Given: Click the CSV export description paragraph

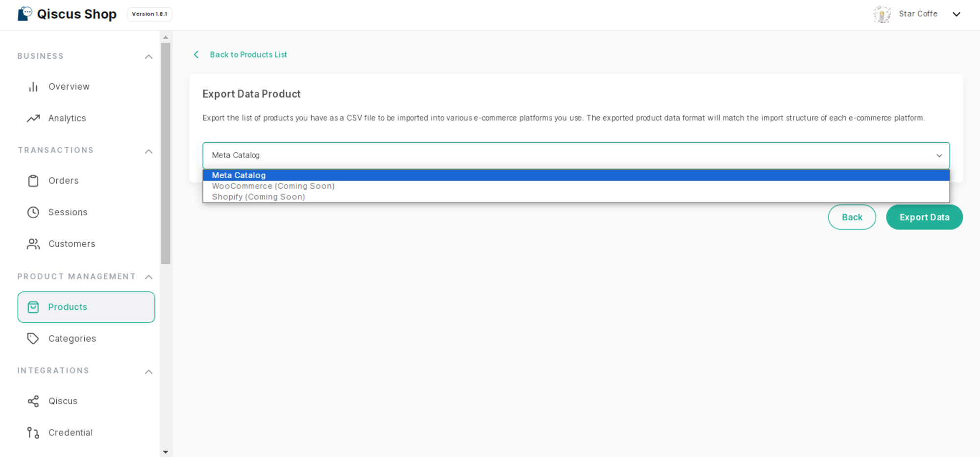Looking at the screenshot, I should click(x=563, y=118).
